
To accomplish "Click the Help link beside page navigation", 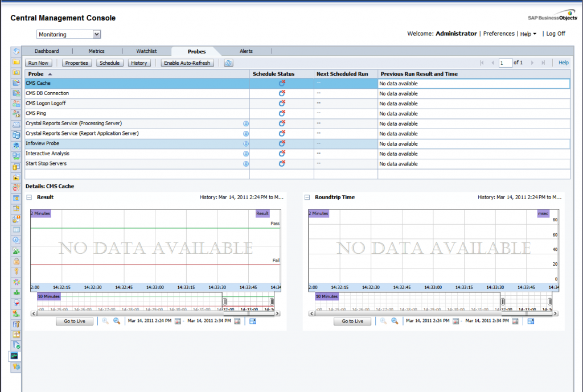I will point(563,63).
